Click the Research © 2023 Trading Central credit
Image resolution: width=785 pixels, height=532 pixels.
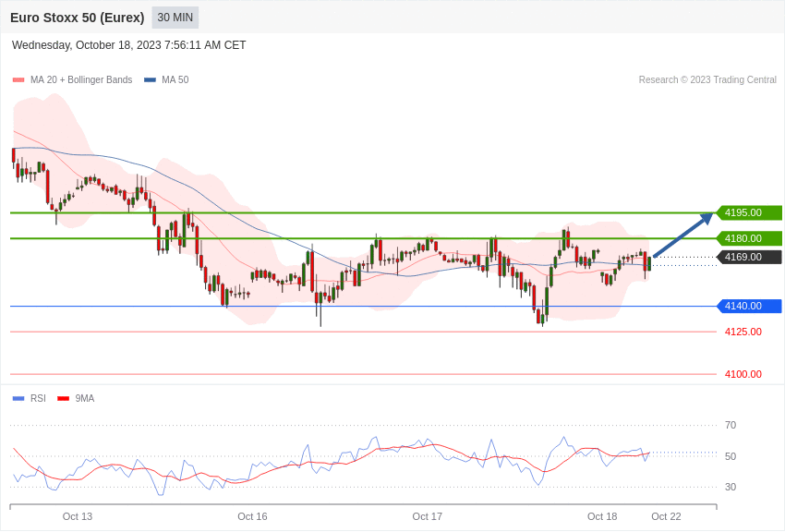707,80
